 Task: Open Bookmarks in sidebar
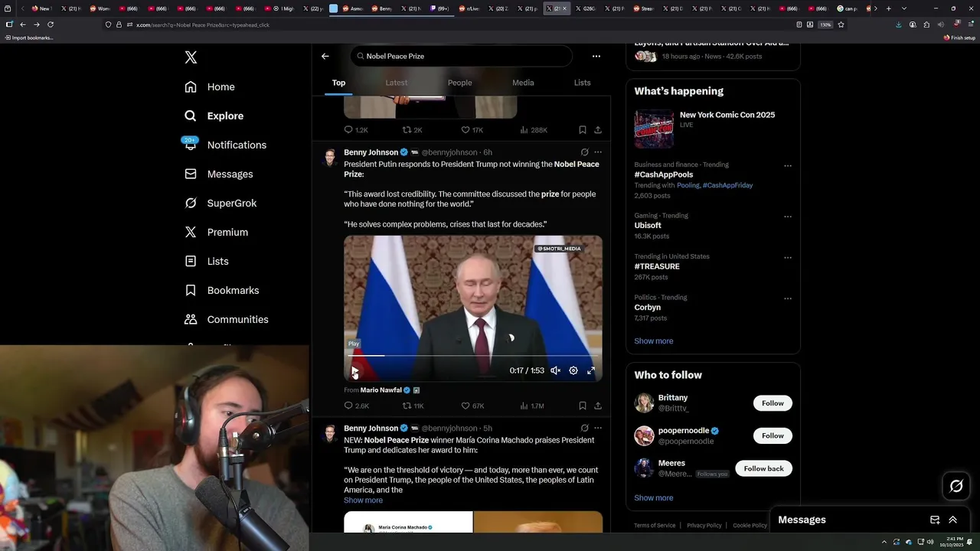coord(222,290)
